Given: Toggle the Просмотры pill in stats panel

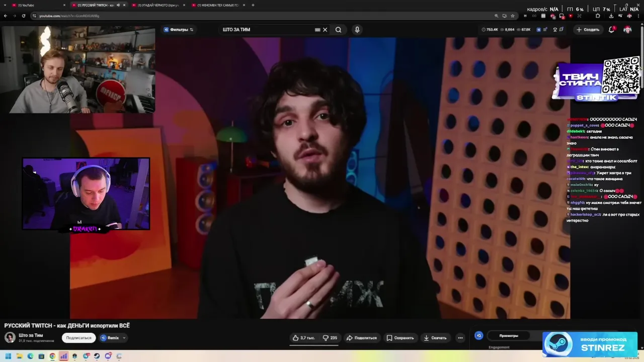Looking at the screenshot, I should click(x=509, y=335).
